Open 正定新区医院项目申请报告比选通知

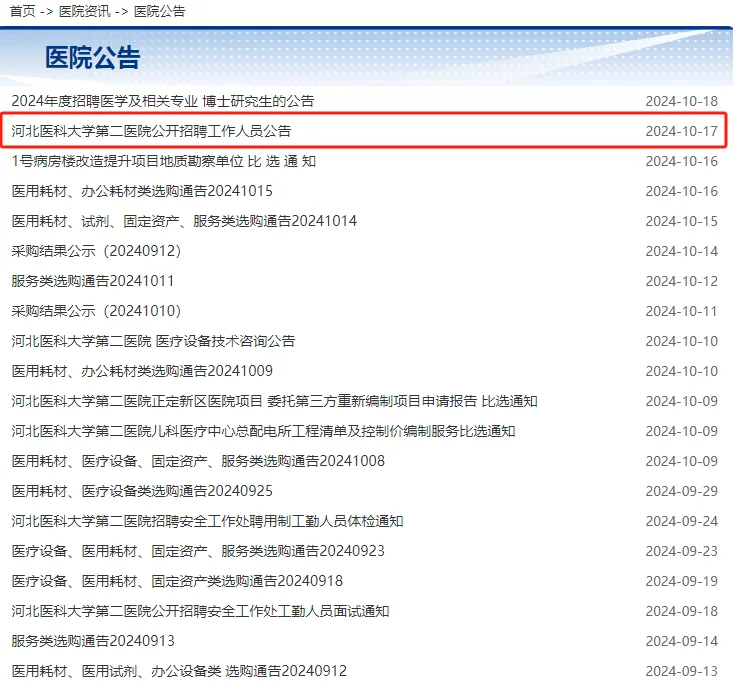pyautogui.click(x=274, y=401)
